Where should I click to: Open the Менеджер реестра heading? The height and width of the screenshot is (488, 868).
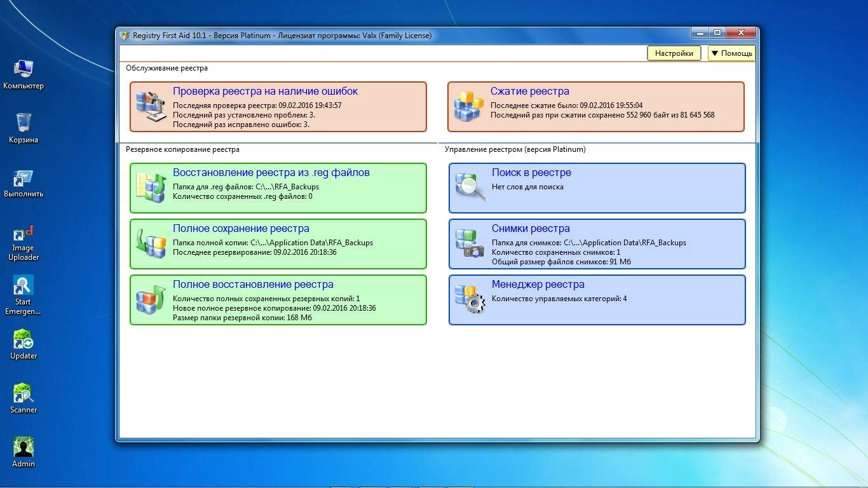(x=538, y=285)
